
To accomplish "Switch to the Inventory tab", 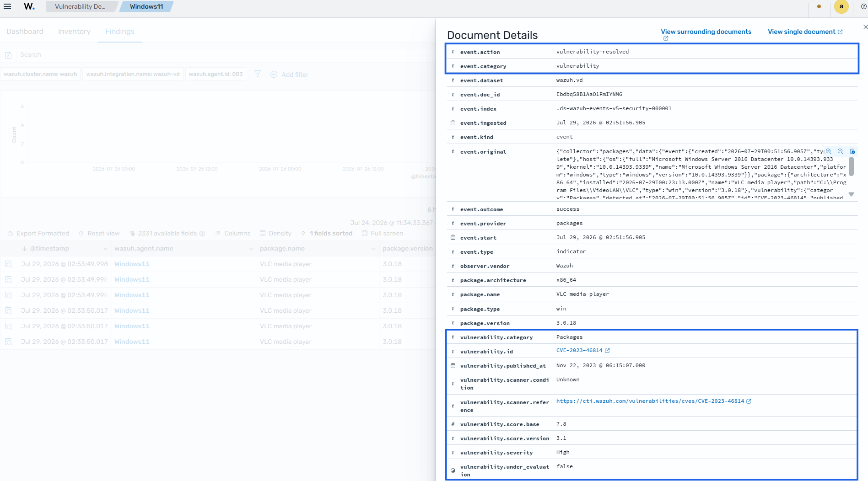I will pos(74,32).
